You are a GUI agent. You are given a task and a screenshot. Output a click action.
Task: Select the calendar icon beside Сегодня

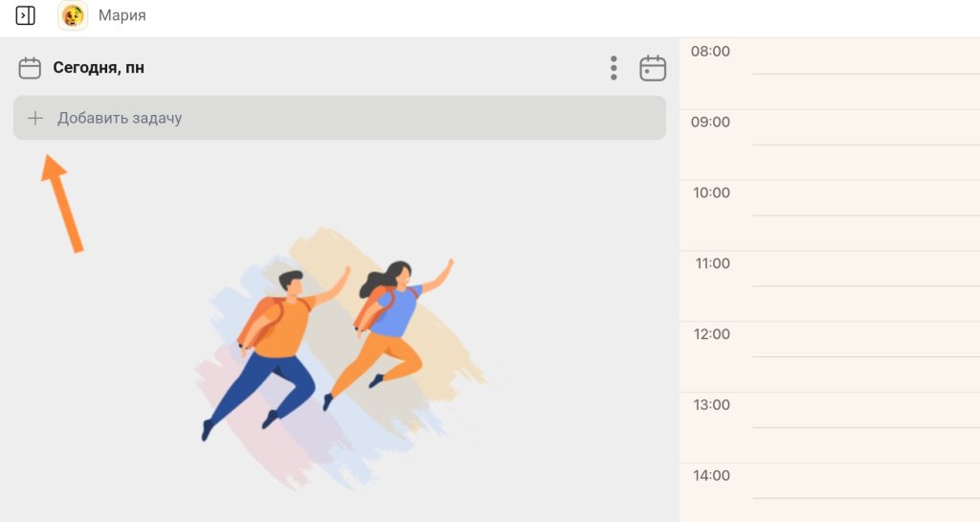pos(30,68)
